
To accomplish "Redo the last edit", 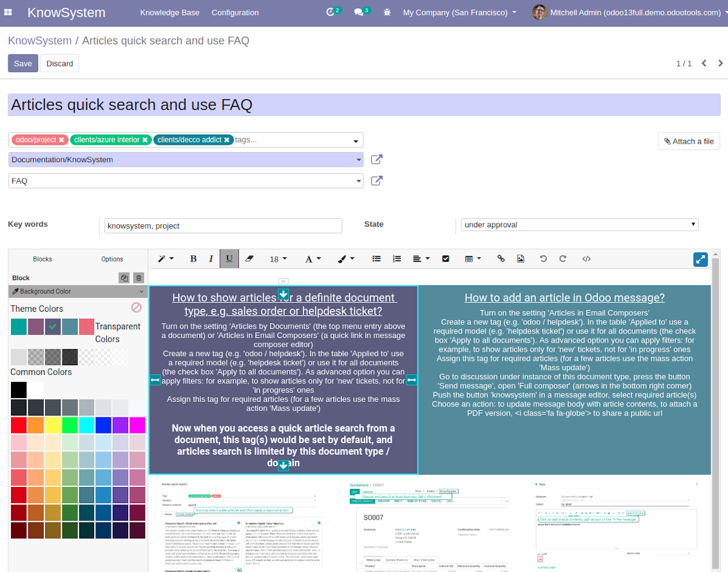I will click(562, 259).
